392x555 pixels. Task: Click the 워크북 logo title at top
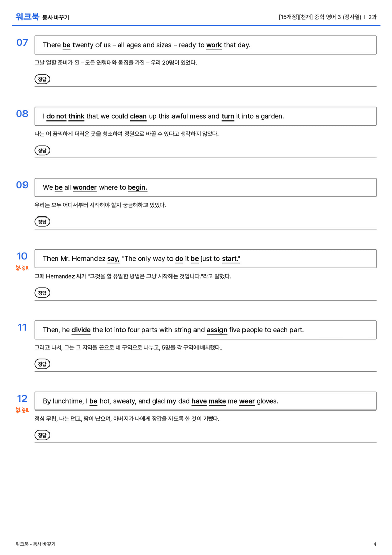click(27, 17)
